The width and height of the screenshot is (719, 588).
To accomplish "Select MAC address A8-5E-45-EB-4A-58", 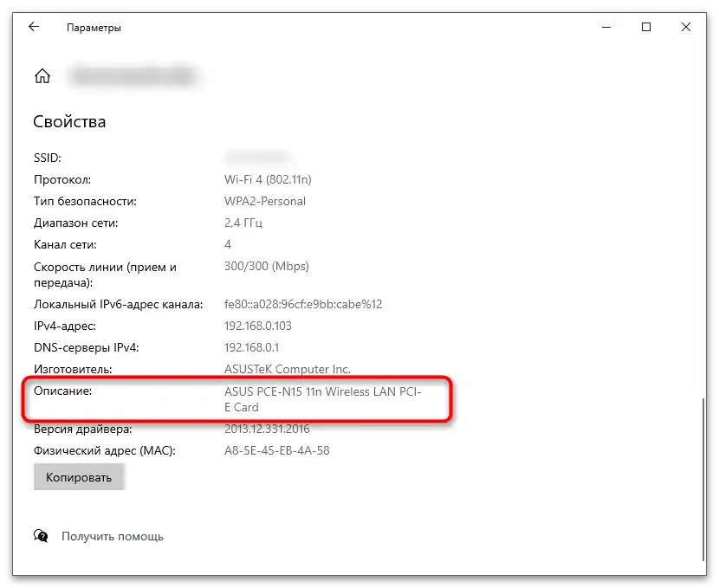I will pyautogui.click(x=277, y=451).
